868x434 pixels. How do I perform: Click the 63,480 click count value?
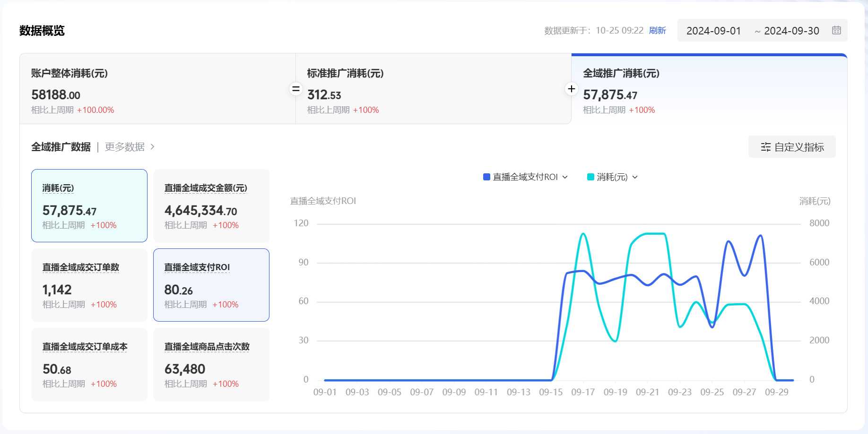(x=185, y=369)
